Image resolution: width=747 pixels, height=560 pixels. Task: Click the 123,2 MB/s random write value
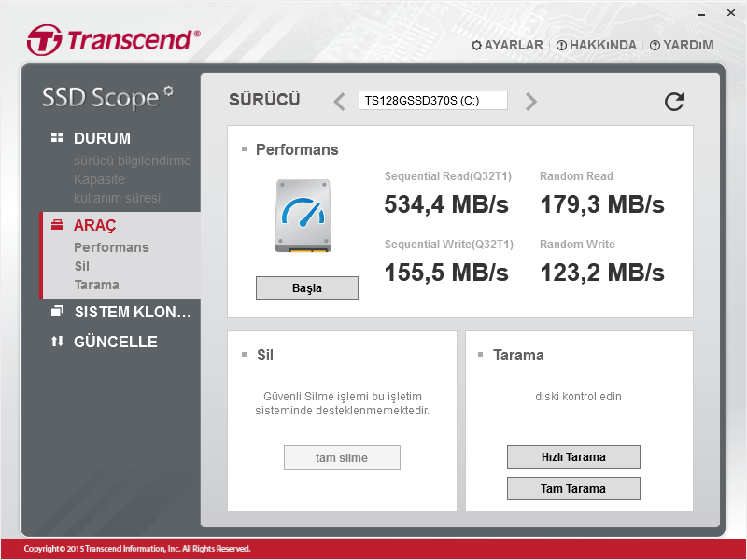pos(602,273)
